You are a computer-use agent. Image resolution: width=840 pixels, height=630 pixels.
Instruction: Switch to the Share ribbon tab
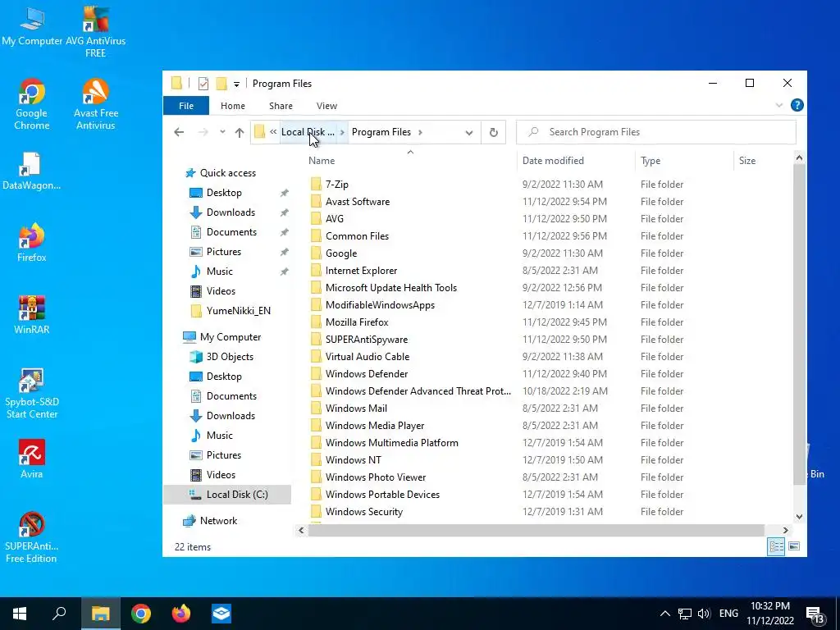[281, 106]
